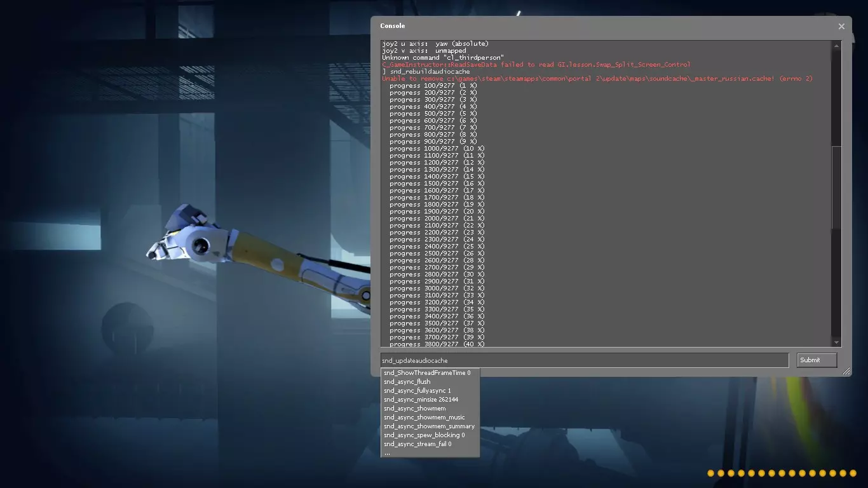Click the "progress 3100/9277" line
Viewport: 868px width, 488px height.
pyautogui.click(x=437, y=295)
